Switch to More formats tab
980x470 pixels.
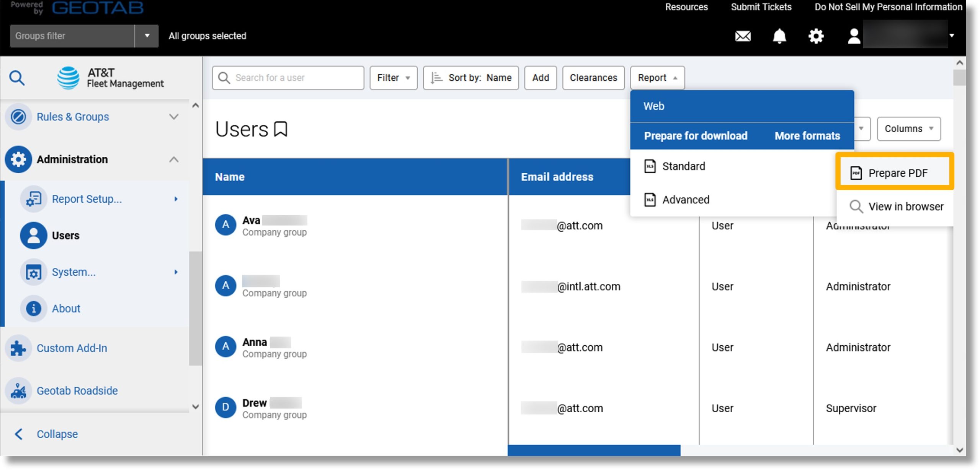click(807, 136)
